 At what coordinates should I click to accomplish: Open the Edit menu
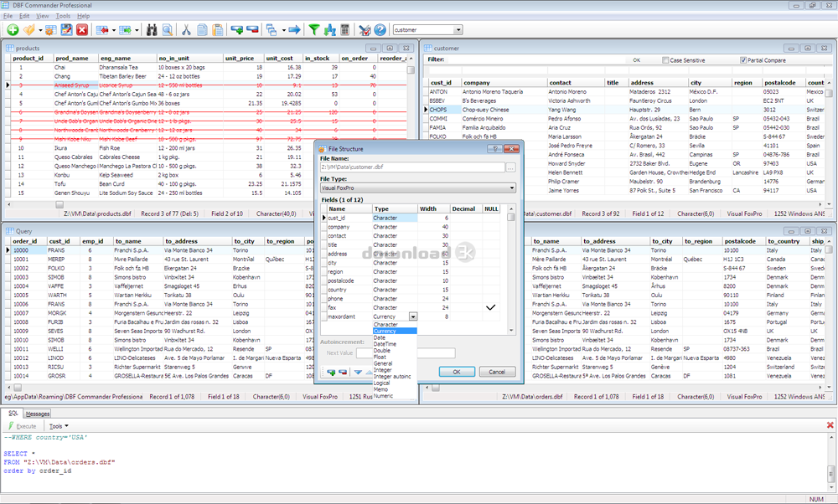click(24, 16)
